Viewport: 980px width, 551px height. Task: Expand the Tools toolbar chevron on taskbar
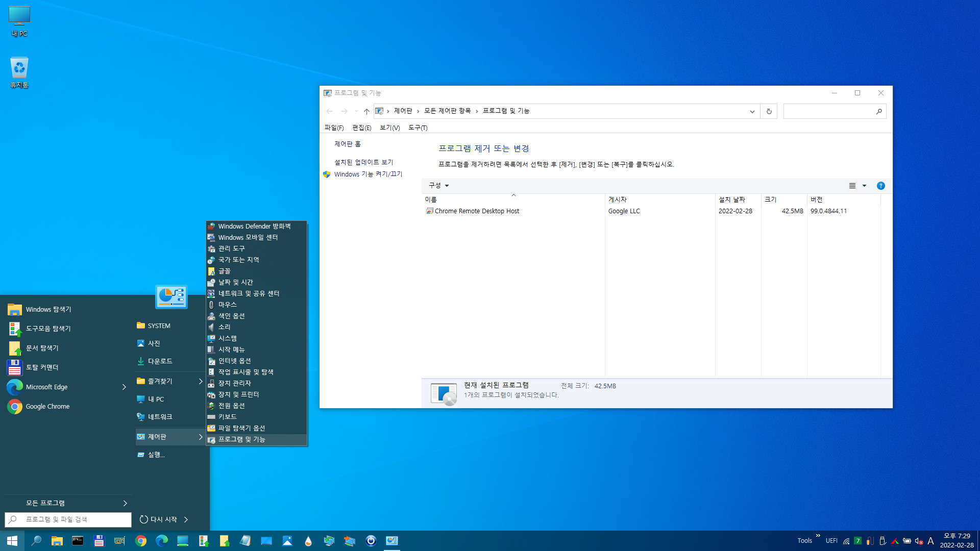(x=818, y=536)
